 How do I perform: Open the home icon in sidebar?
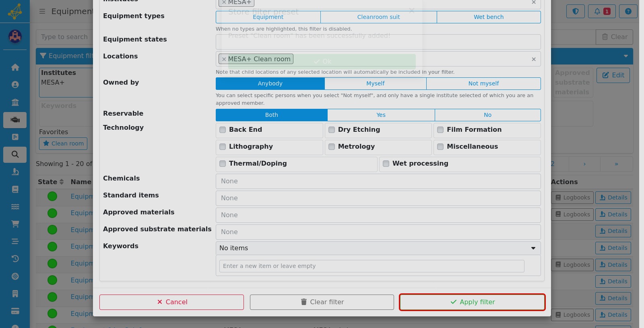click(15, 67)
